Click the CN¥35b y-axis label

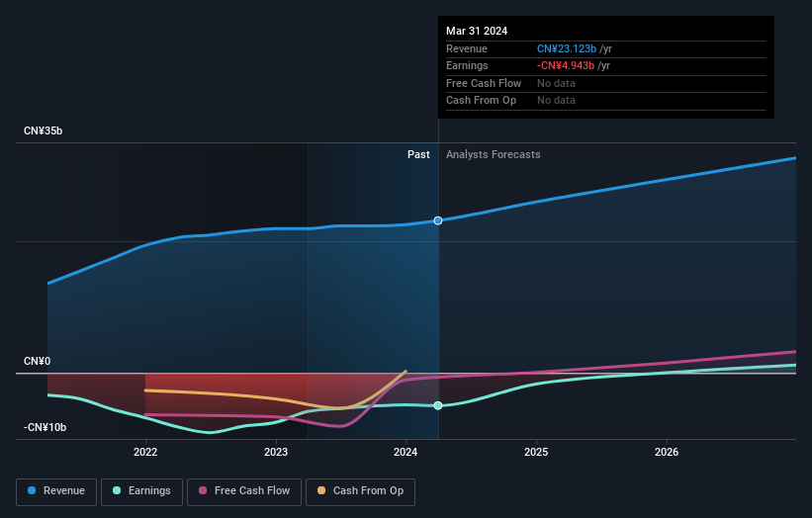pyautogui.click(x=43, y=130)
